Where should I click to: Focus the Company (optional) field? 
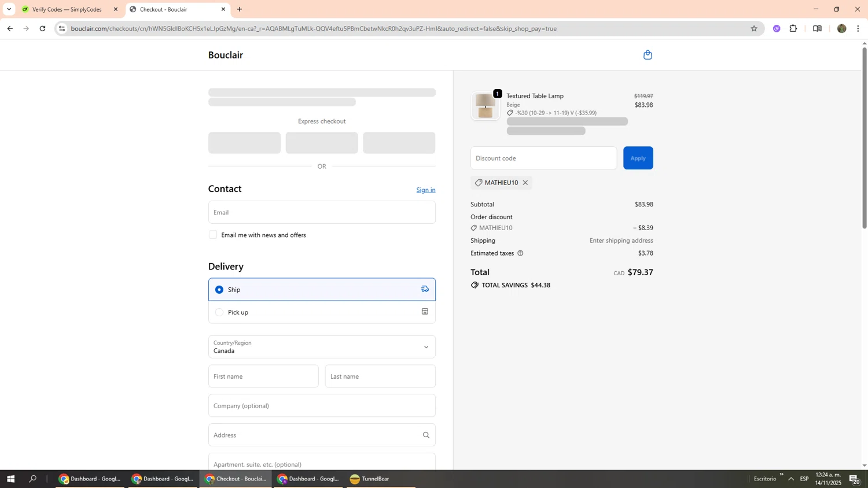coord(322,406)
